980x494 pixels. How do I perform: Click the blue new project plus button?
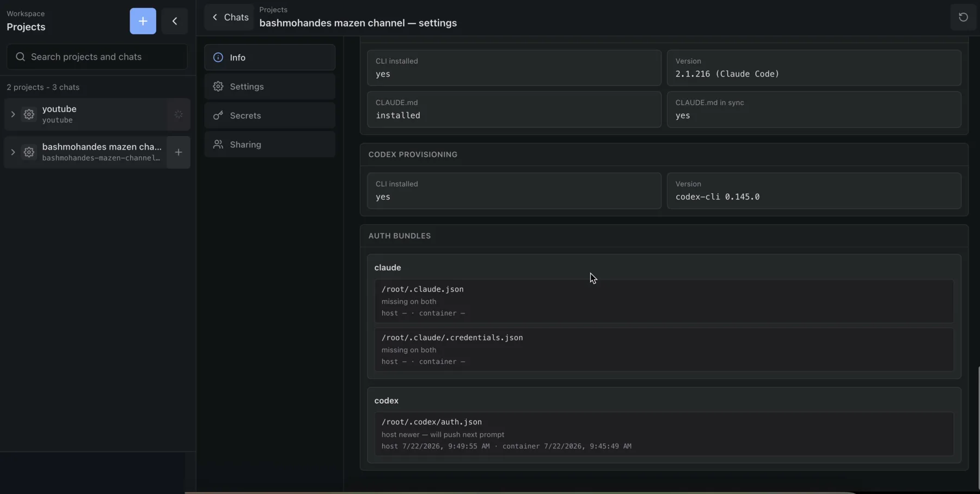(143, 21)
